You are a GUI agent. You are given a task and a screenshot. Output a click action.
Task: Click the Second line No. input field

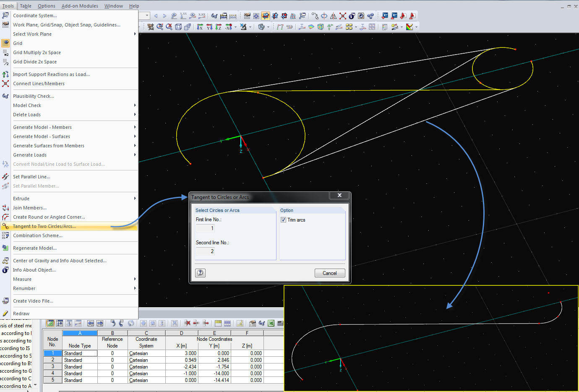click(x=205, y=251)
